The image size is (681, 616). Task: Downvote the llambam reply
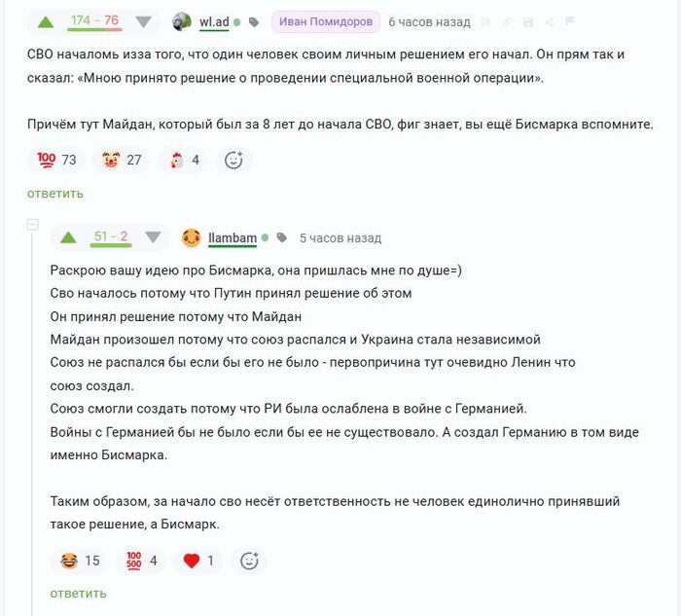153,237
